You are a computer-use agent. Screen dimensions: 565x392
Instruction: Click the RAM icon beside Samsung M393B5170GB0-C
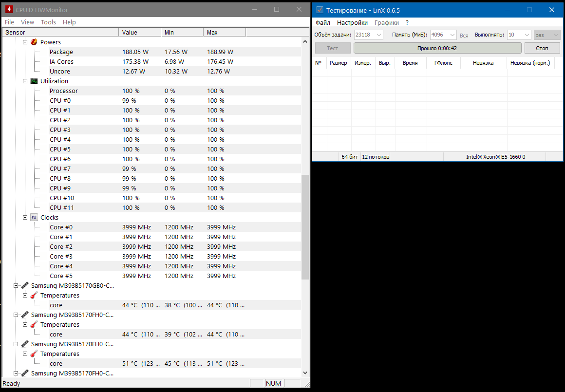pyautogui.click(x=24, y=285)
